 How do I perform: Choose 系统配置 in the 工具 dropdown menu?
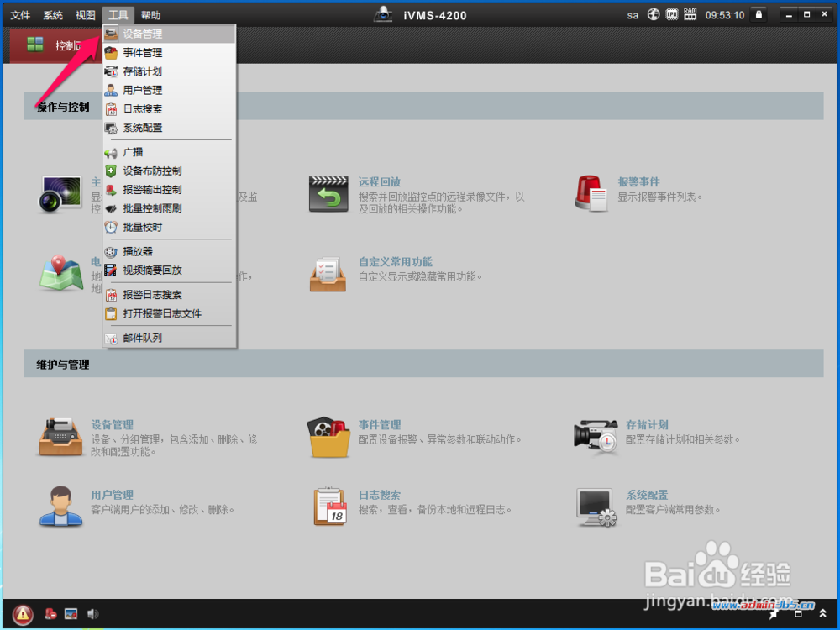tap(170, 128)
